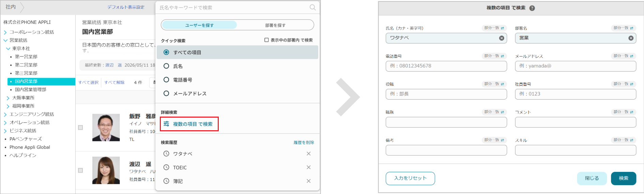Click the filter sliders icon for 複数の項目
Image resolution: width=644 pixels, height=194 pixels.
pos(166,124)
